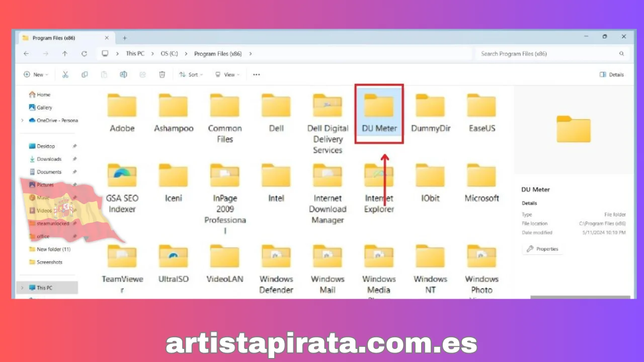Click the Search Program Files (x86) box
The height and width of the screenshot is (362, 644).
coord(552,54)
